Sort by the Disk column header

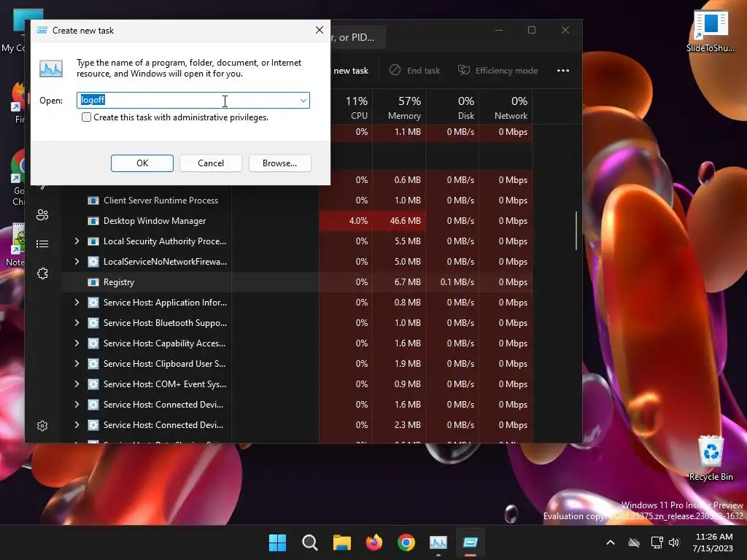tap(452, 108)
